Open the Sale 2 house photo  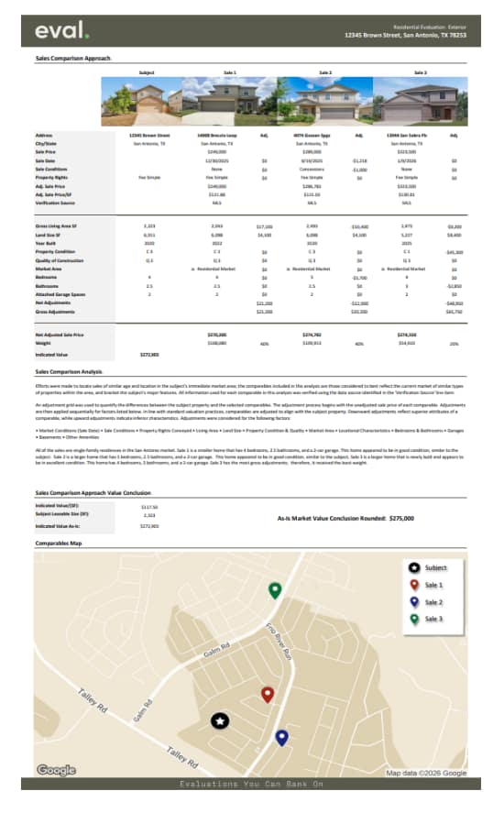[x=325, y=102]
